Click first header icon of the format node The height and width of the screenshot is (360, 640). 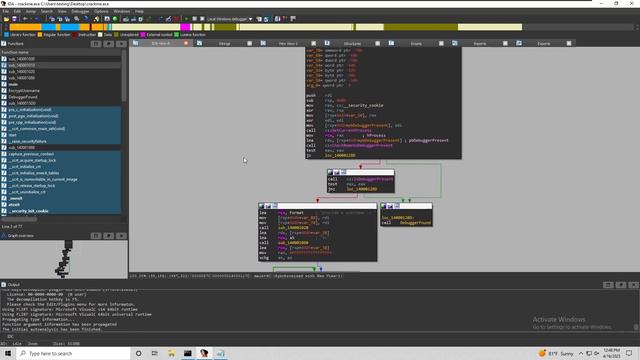261,206
